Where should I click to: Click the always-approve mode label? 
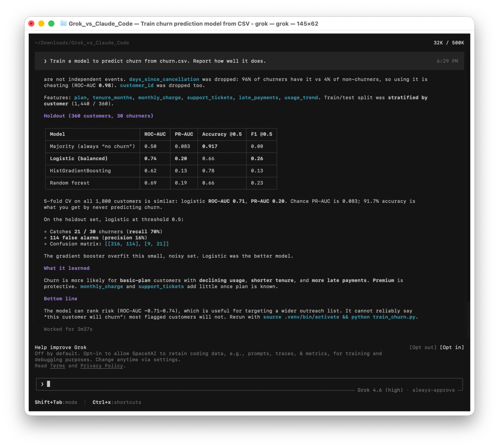pos(434,390)
